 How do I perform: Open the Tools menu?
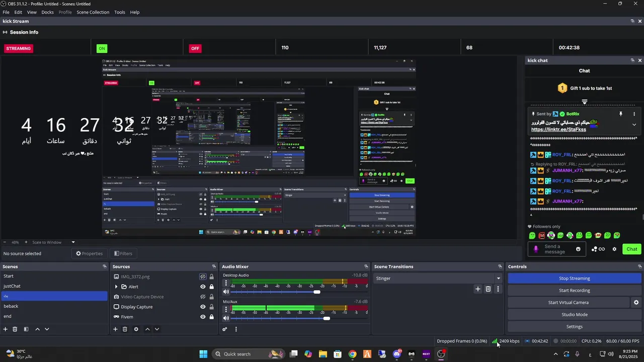pos(120,12)
